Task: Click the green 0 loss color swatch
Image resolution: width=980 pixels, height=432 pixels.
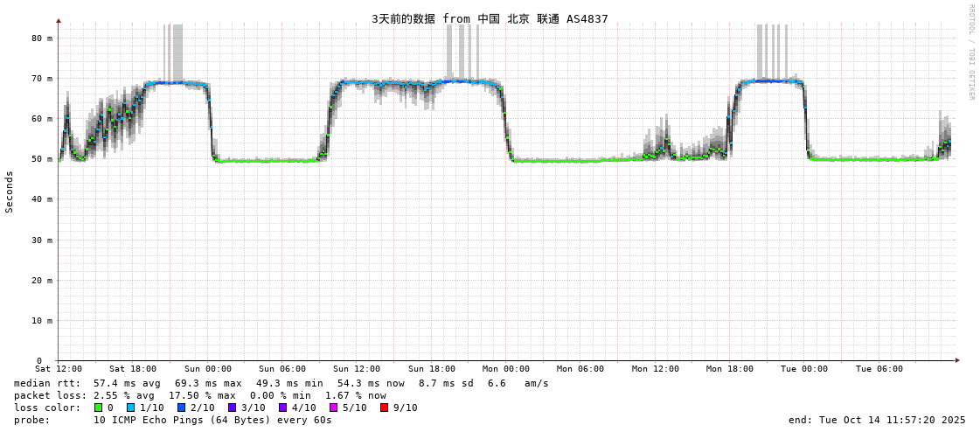Action: click(99, 408)
